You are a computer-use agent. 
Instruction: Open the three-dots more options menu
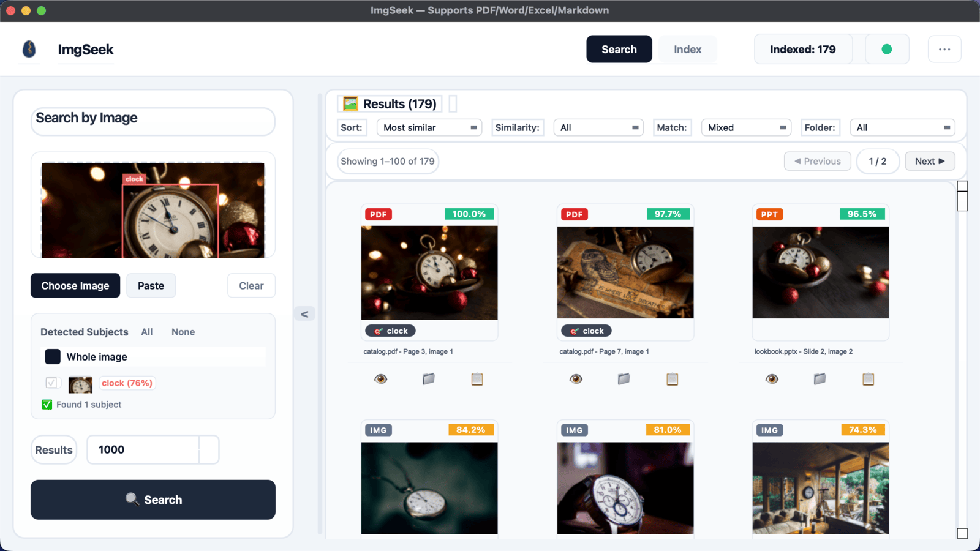tap(944, 49)
